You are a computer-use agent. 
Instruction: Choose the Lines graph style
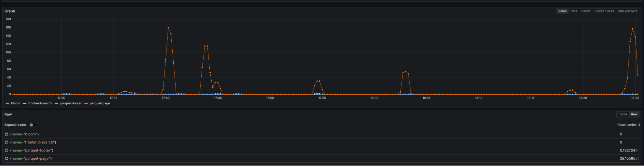tap(562, 11)
